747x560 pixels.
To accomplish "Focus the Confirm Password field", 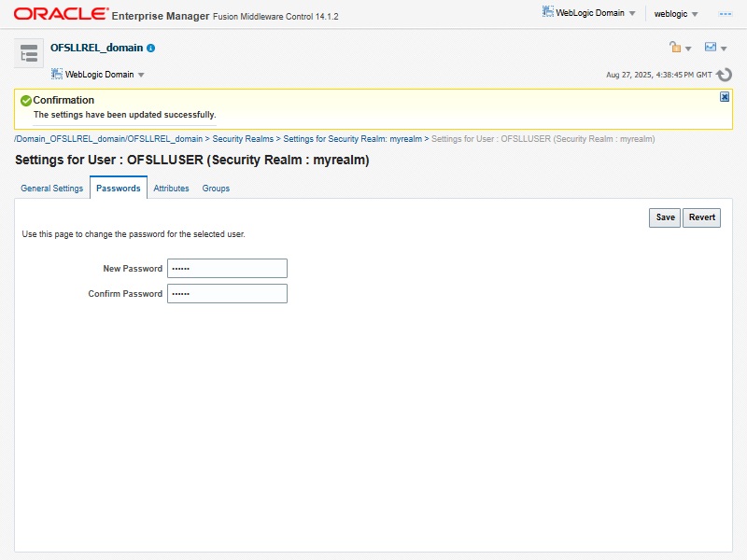I will [227, 293].
